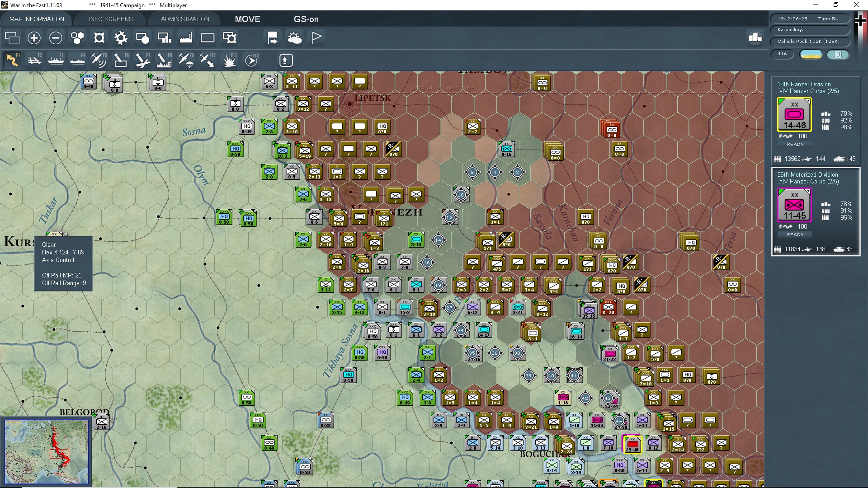
Task: Show weather with sun-and-cloud icon
Action: pyautogui.click(x=295, y=38)
